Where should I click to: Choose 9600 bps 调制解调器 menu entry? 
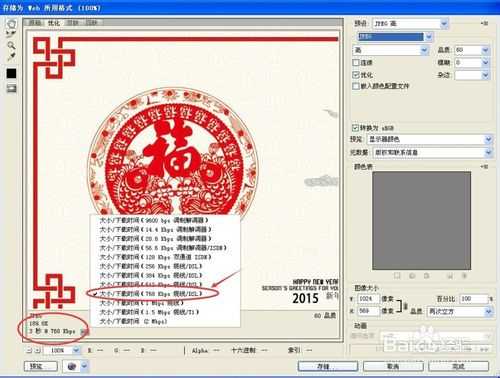[165, 220]
